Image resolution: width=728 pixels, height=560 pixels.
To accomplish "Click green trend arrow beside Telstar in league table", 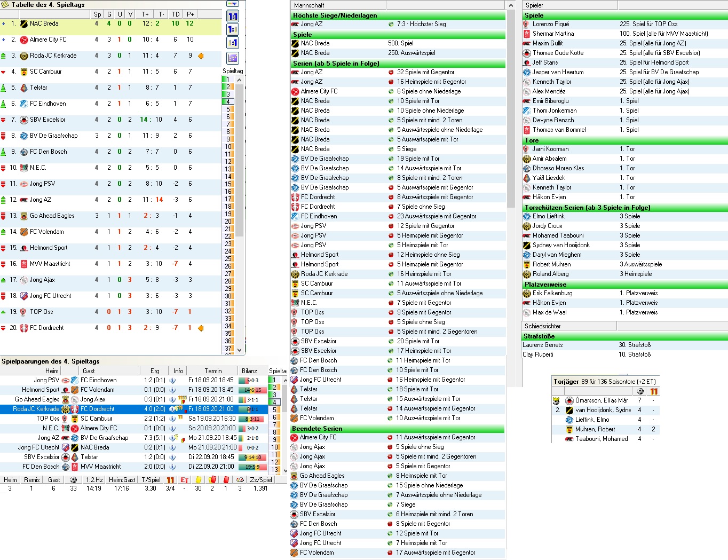I will 4,88.
